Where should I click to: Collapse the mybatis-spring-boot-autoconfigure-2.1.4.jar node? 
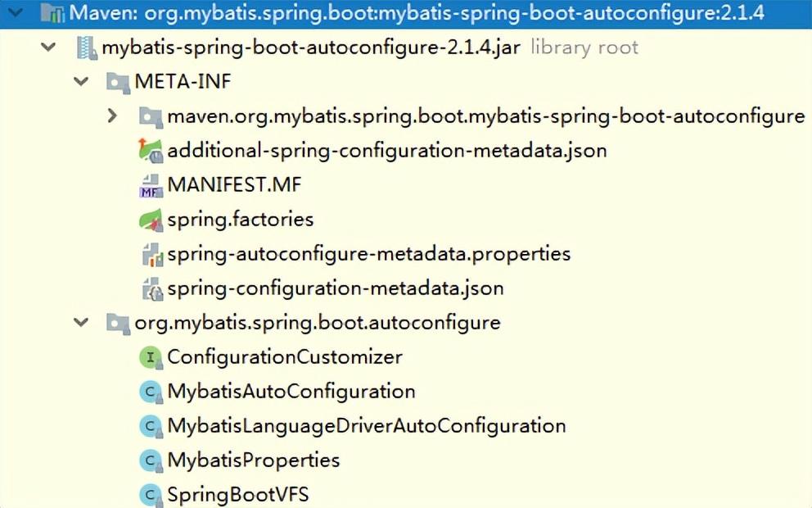click(x=48, y=48)
